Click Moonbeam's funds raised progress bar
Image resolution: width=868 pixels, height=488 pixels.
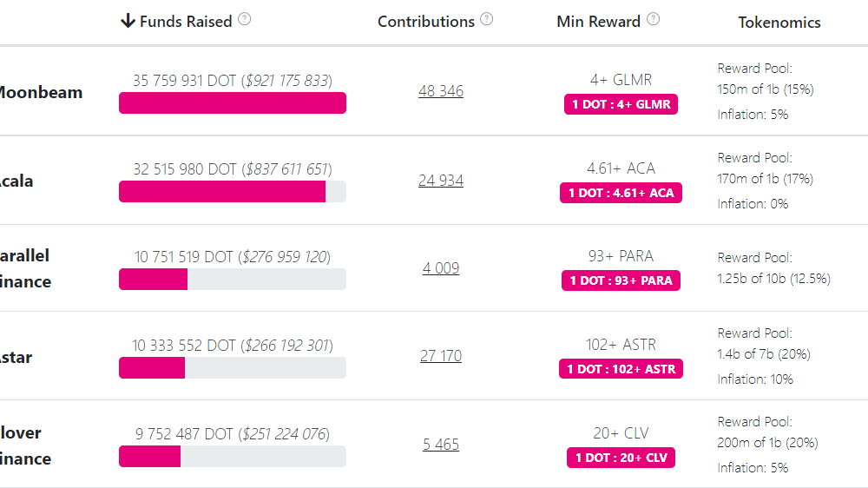click(233, 103)
